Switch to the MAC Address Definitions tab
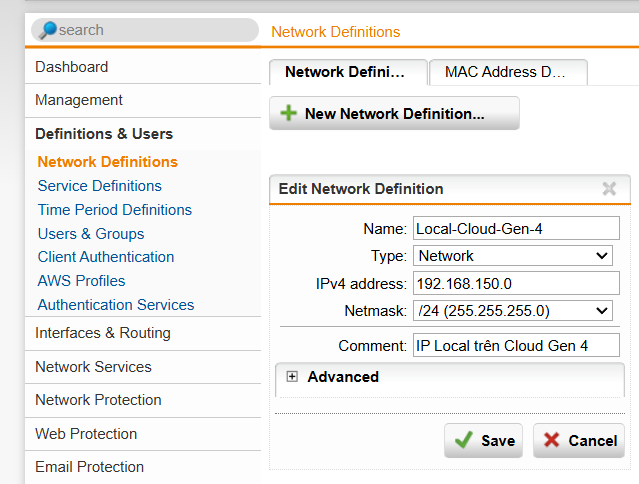639x484 pixels. click(506, 72)
